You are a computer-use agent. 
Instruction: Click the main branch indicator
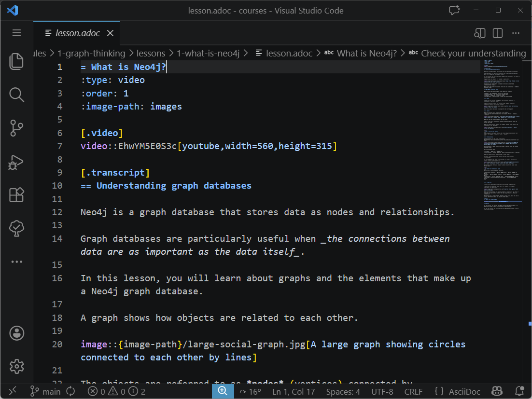pos(45,392)
